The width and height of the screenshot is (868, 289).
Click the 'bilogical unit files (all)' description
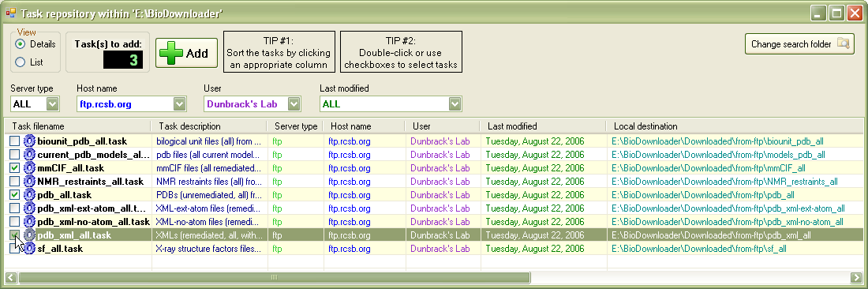(208, 141)
